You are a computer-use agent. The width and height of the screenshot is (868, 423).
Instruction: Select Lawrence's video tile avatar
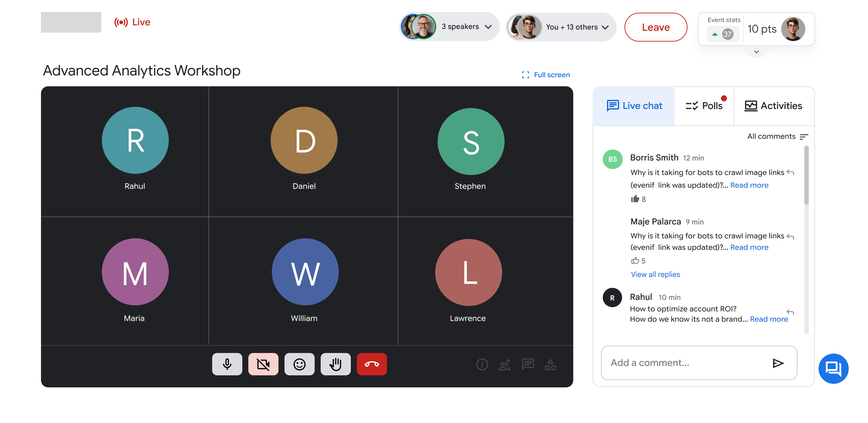point(468,272)
